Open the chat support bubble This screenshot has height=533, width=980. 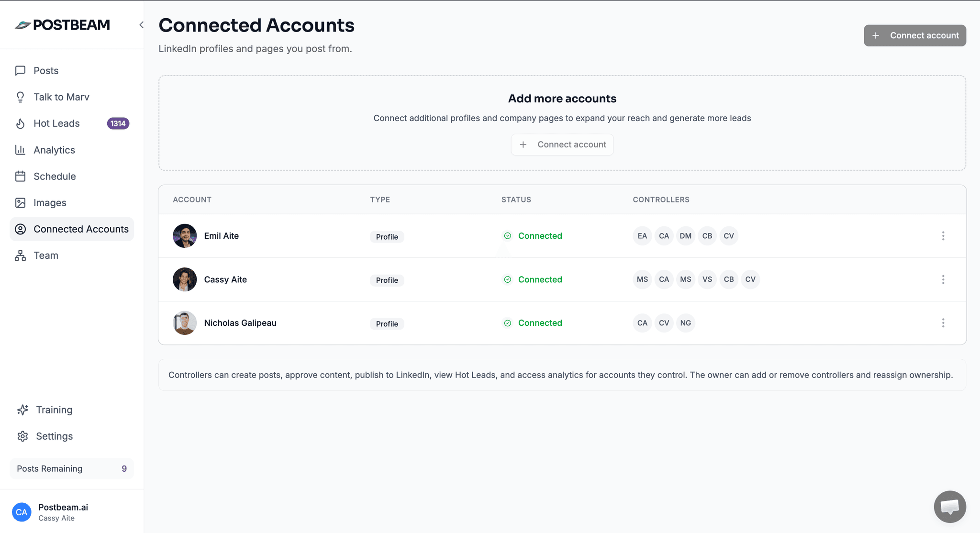click(949, 506)
